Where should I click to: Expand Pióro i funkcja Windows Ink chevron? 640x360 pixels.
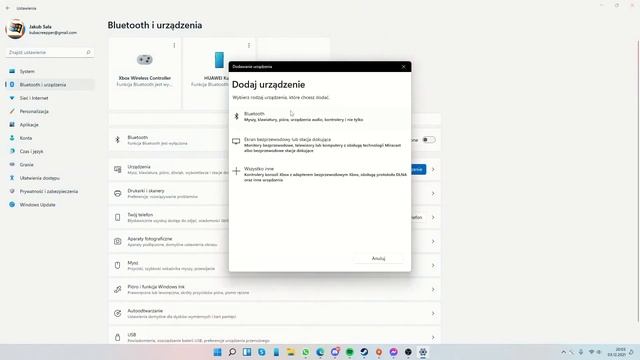coord(433,289)
